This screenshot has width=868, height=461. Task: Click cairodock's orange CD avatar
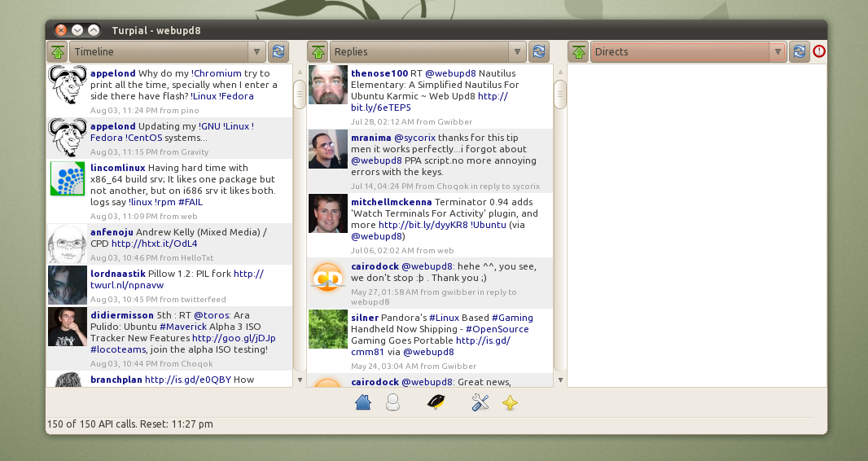tap(327, 278)
